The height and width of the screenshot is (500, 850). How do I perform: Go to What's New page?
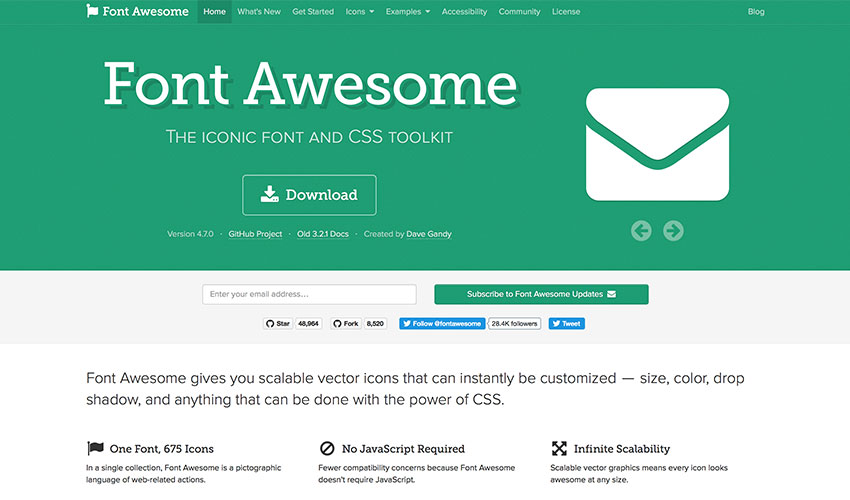[x=259, y=11]
